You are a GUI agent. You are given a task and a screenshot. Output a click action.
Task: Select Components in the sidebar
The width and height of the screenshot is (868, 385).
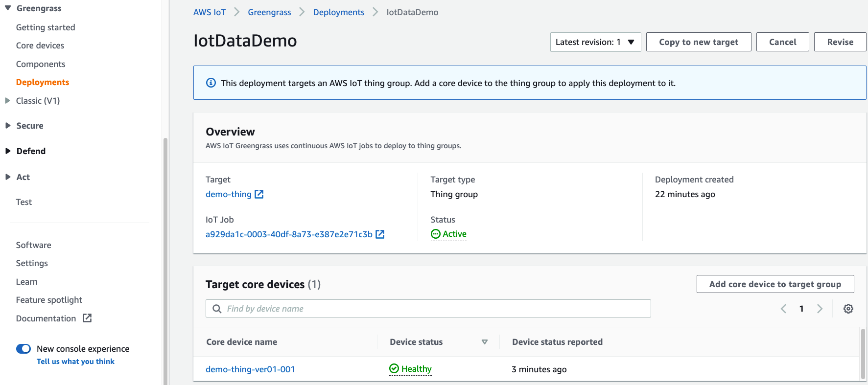tap(41, 64)
